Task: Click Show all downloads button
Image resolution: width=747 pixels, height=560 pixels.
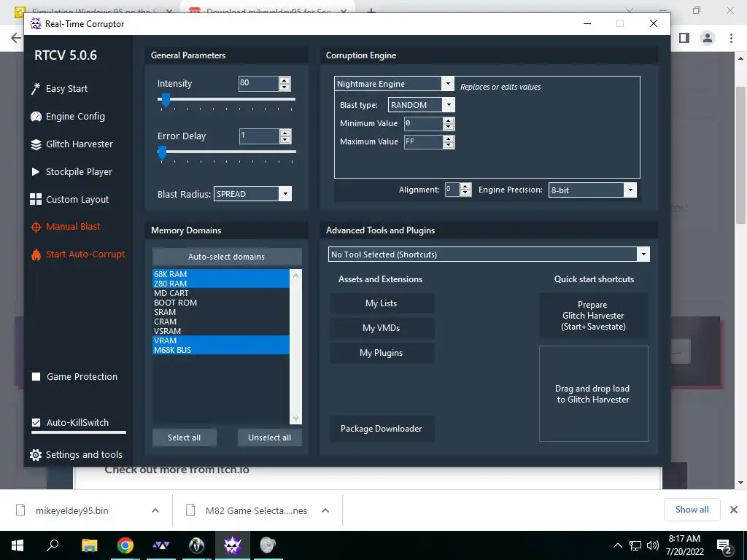Action: (x=692, y=510)
